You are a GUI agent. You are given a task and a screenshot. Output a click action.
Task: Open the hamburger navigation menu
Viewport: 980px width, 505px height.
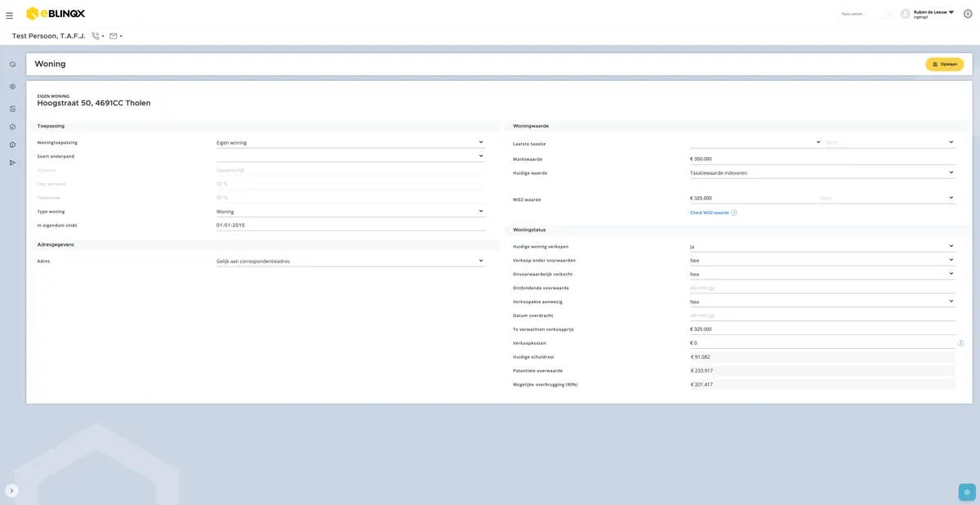pos(9,15)
